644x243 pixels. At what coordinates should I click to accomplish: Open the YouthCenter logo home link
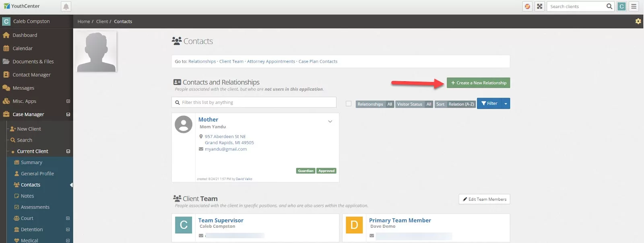[x=22, y=6]
